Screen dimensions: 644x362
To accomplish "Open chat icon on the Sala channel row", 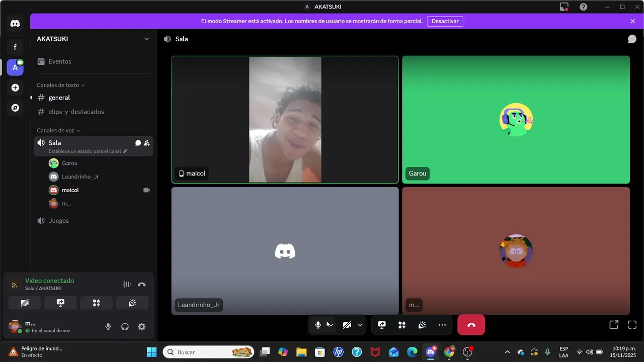I will [138, 143].
